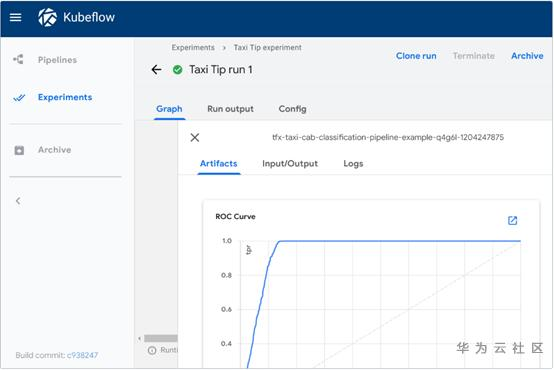Select the Experiments checkmark icon

pos(19,98)
